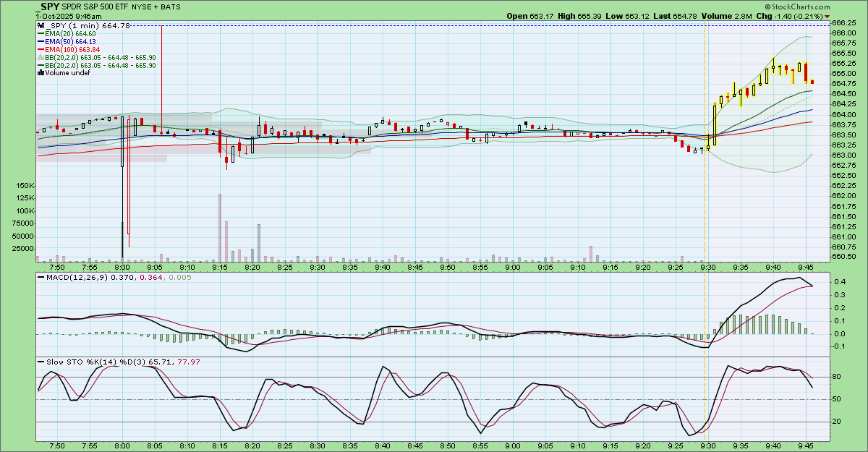This screenshot has height=452, width=868.
Task: Click the 'EMA(100) 663.84' legend text
Action: click(72, 50)
